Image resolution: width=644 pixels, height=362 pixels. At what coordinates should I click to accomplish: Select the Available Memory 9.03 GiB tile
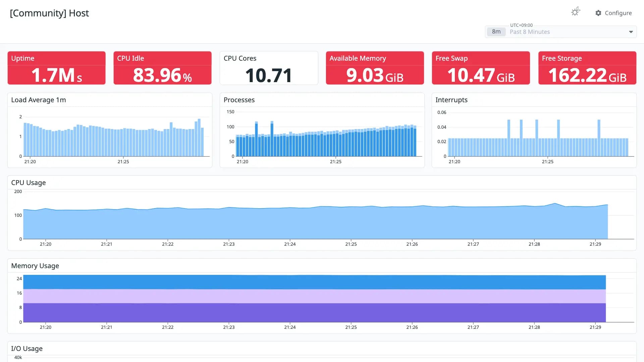coord(375,68)
